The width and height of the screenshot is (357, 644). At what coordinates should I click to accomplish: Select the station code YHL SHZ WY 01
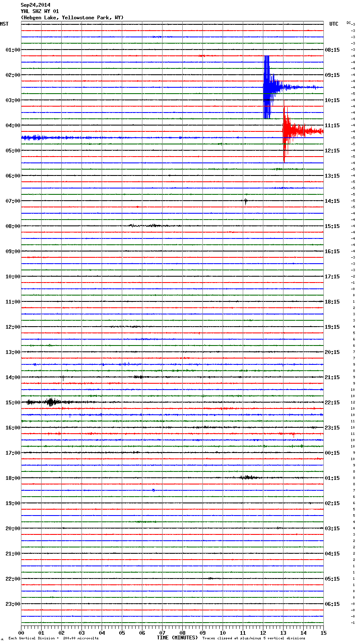[40, 11]
